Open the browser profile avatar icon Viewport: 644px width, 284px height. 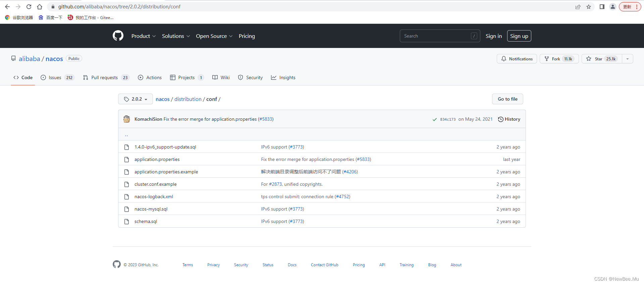tap(613, 7)
